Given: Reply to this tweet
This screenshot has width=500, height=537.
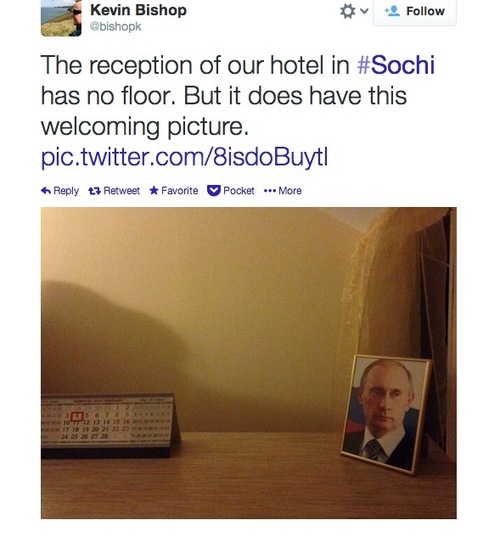Looking at the screenshot, I should [60, 190].
